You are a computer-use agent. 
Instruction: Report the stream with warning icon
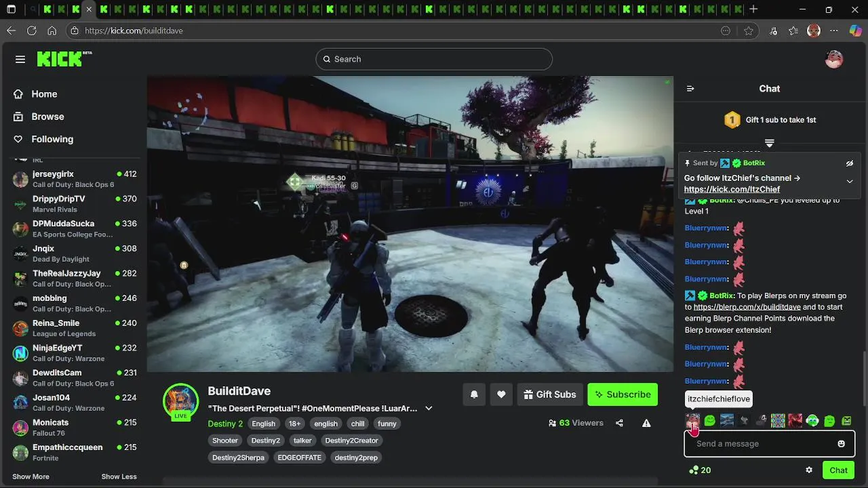click(646, 423)
